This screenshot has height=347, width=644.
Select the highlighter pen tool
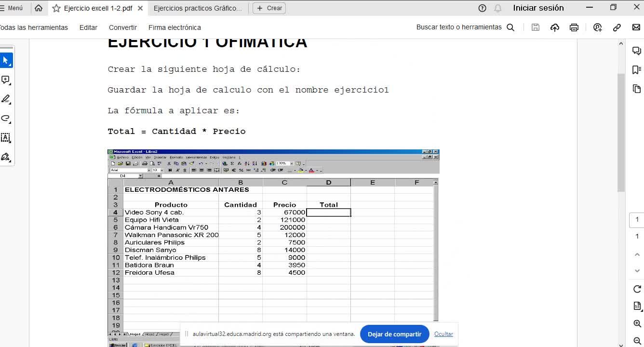(6, 99)
